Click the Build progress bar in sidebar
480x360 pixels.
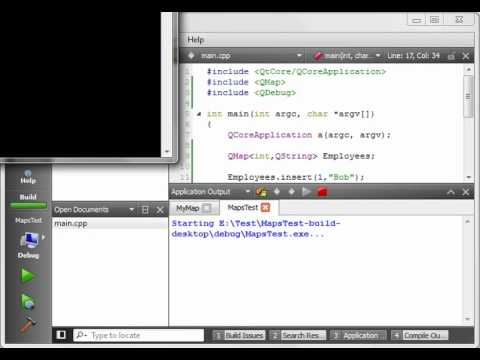pos(28,205)
